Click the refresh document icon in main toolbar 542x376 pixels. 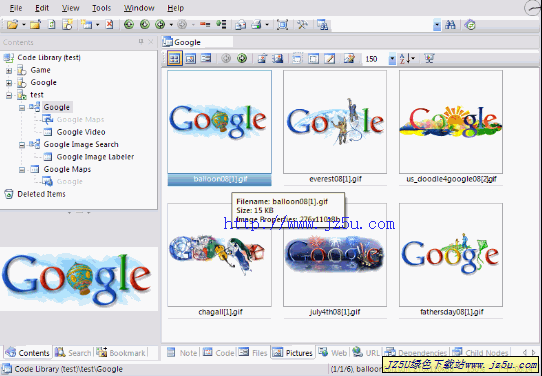coord(52,25)
